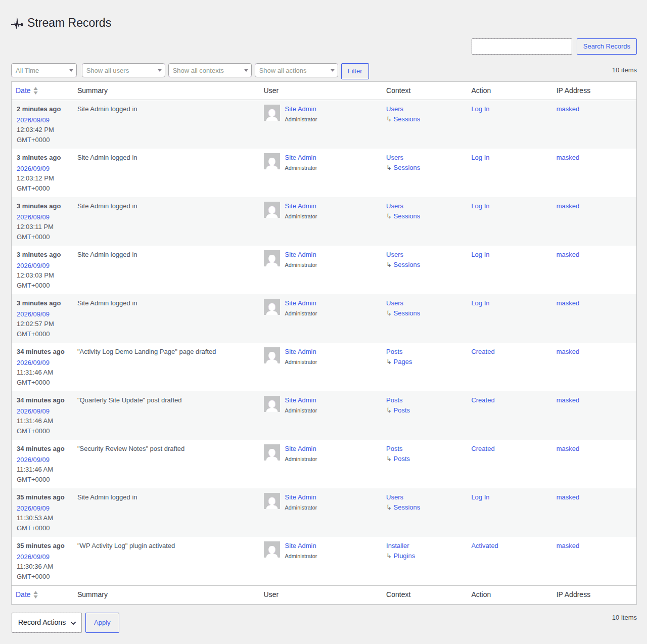Click the Log In action in the 12:03:11 PM row
Screen dimensions: 647x644
pos(481,206)
